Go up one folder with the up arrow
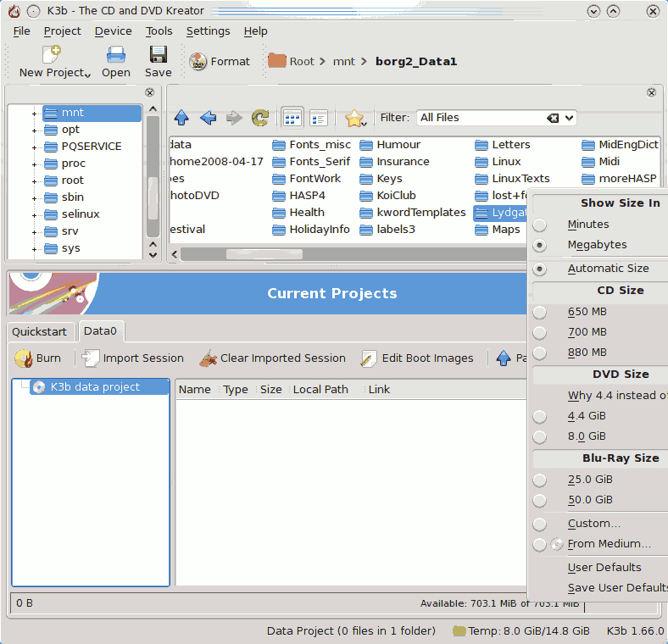This screenshot has width=668, height=644. (181, 118)
